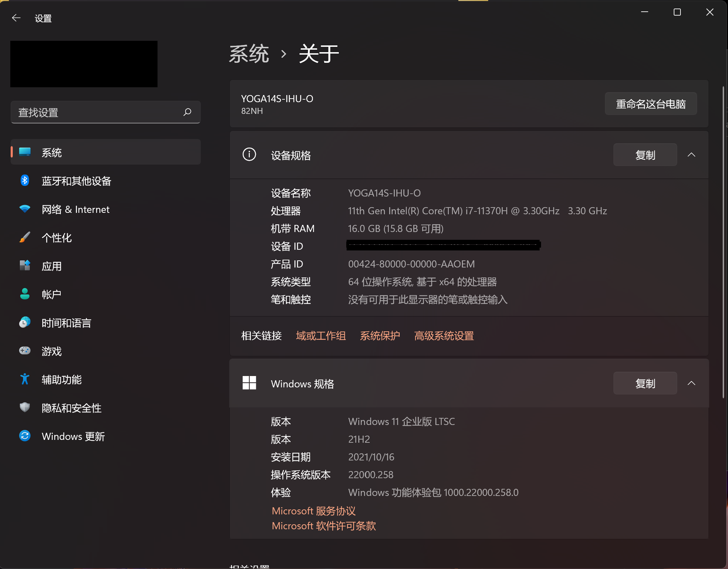Click the vertical scrollbar on the right
This screenshot has height=569, width=728.
pyautogui.click(x=723, y=242)
